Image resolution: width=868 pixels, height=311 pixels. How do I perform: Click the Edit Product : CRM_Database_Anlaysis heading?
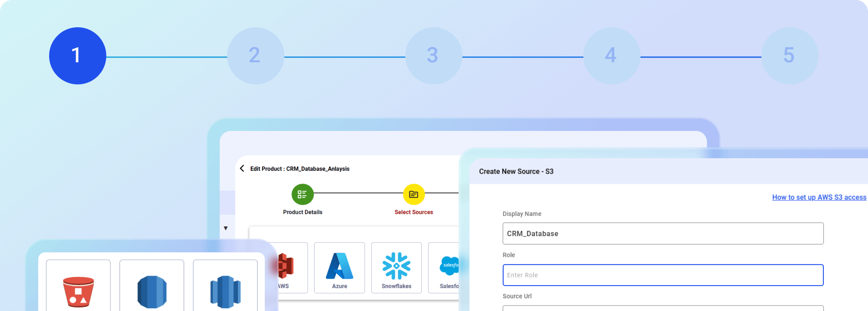[x=300, y=169]
